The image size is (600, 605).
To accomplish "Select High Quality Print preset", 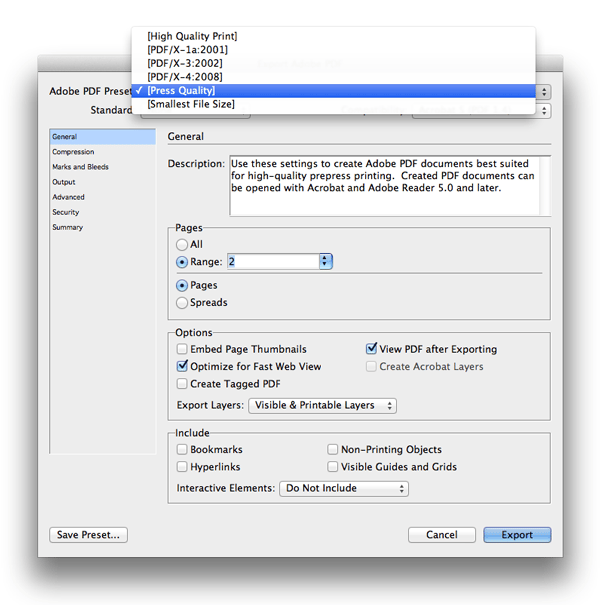I will point(333,36).
